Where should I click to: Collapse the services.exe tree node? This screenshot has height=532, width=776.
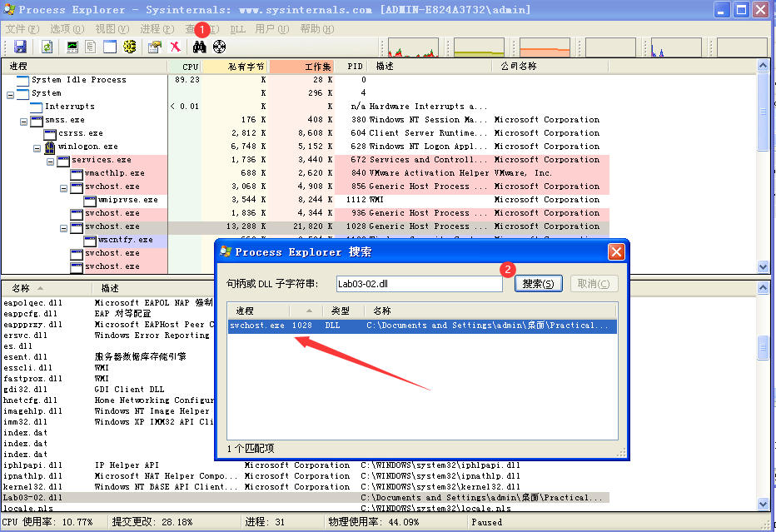pyautogui.click(x=50, y=162)
